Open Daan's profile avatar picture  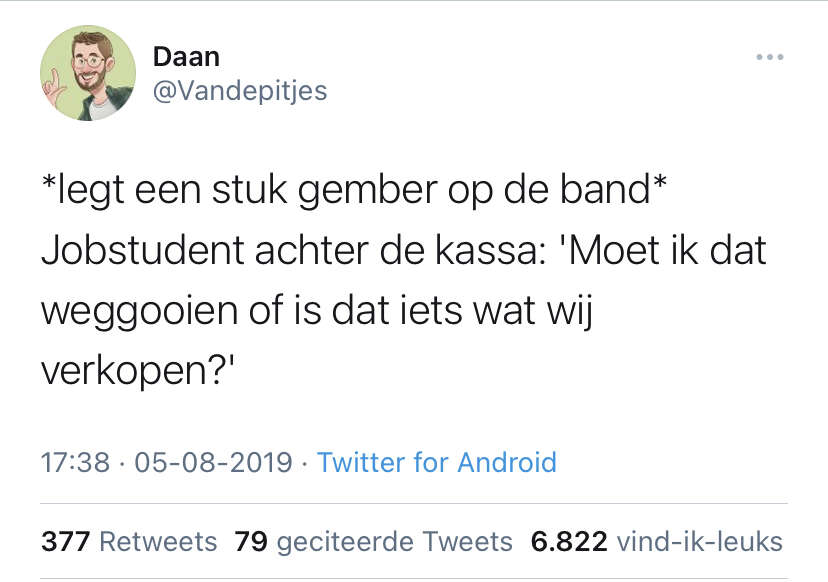pos(88,73)
